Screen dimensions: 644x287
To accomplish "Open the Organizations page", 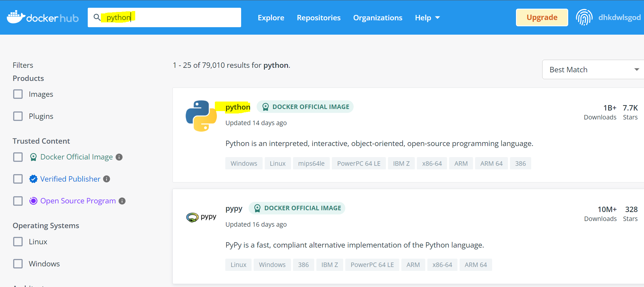I will (378, 18).
